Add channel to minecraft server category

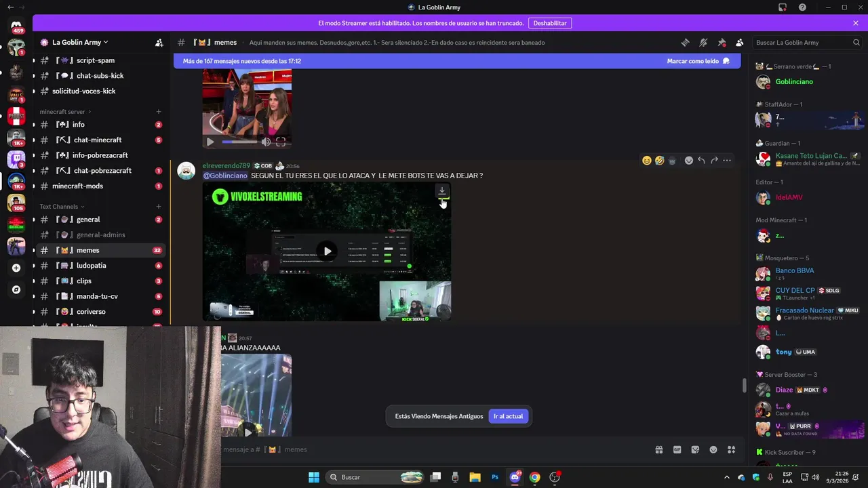(159, 112)
